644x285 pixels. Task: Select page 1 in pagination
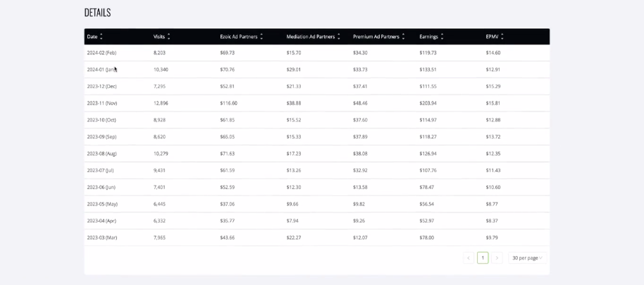click(483, 258)
